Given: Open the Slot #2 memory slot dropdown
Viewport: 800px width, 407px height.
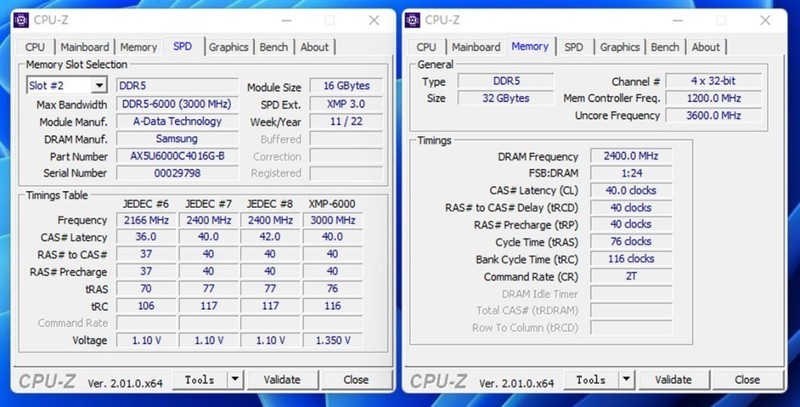Looking at the screenshot, I should click(99, 85).
